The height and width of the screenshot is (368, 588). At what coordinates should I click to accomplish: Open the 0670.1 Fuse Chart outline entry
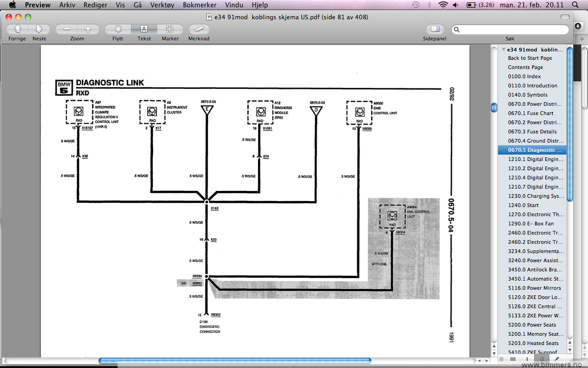pos(531,113)
